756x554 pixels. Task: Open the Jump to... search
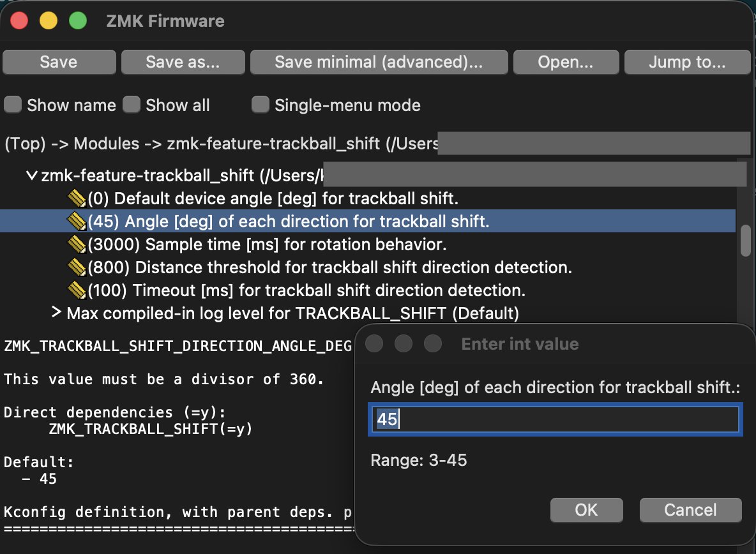(x=687, y=62)
